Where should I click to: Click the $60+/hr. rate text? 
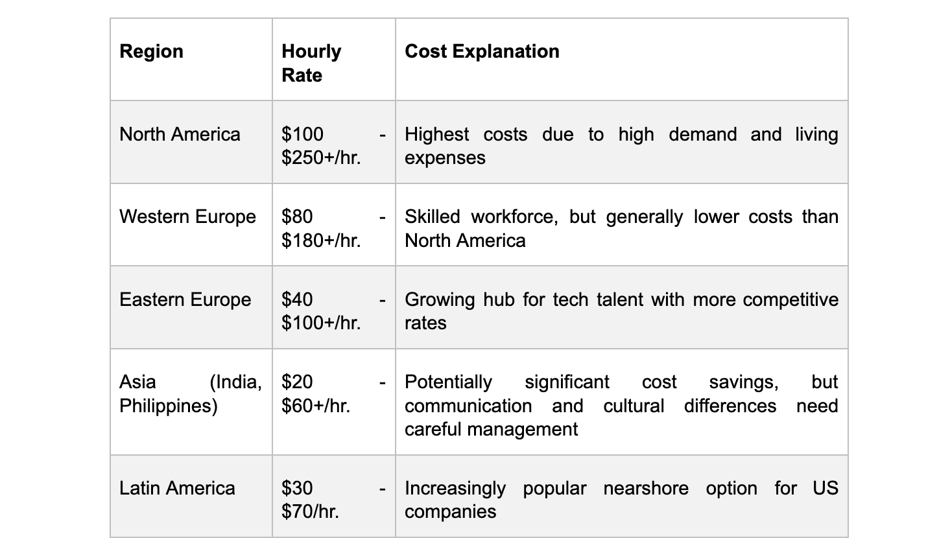point(316,406)
